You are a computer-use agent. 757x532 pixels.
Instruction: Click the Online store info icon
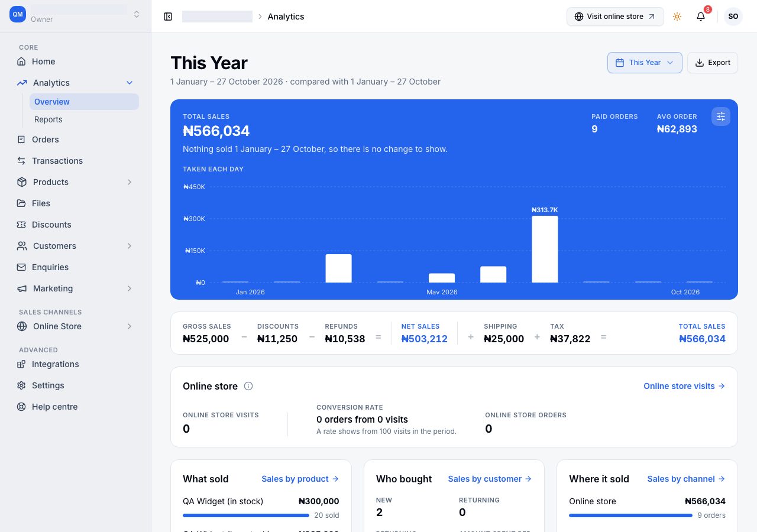248,386
